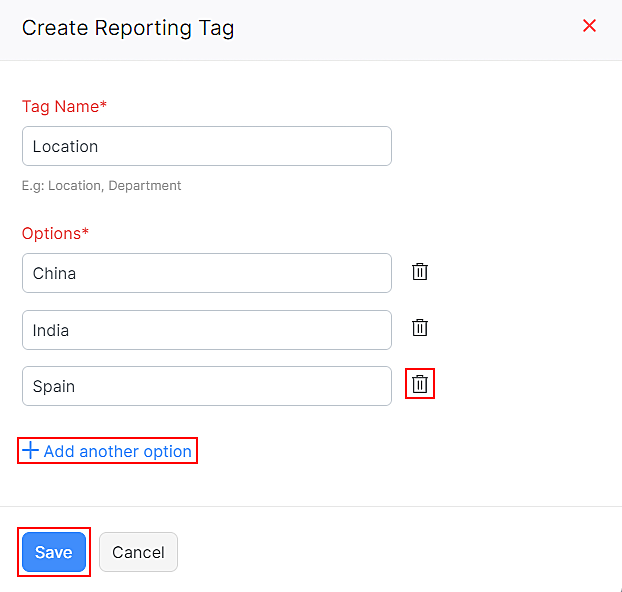Click the Options label
The width and height of the screenshot is (622, 592).
click(52, 233)
